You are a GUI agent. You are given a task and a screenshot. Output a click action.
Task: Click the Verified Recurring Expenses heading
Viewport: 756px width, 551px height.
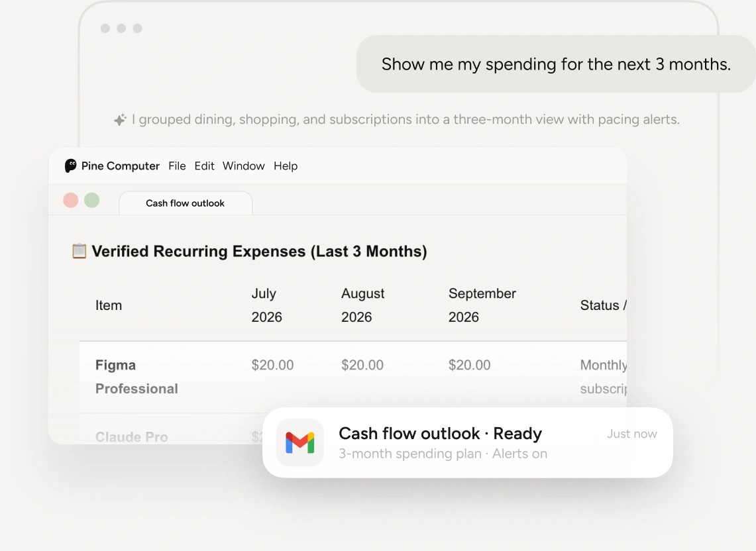pyautogui.click(x=259, y=251)
